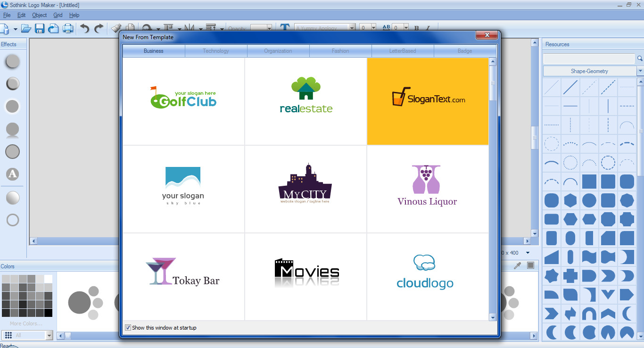
Task: Select the thick vertical line shape
Action: pos(608,106)
